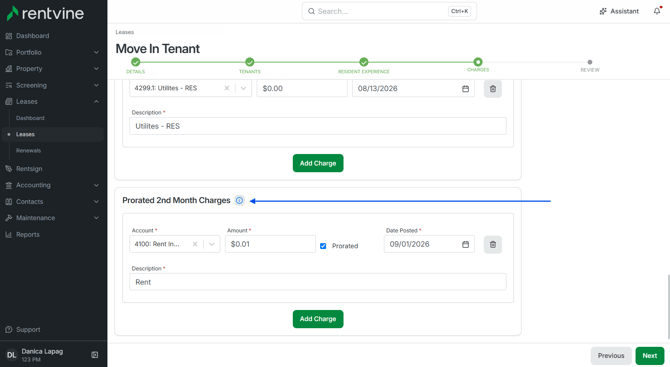Open the Utilites - RES account dropdown
670x367 pixels.
(243, 88)
